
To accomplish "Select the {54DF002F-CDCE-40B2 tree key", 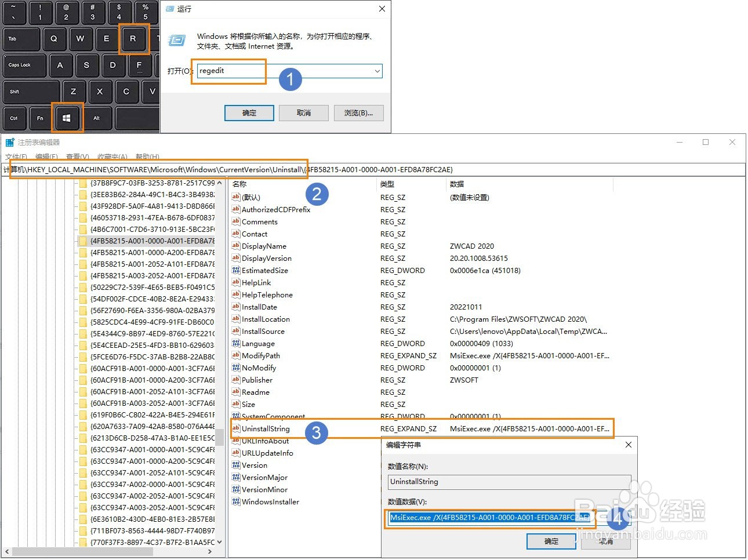I will 152,299.
